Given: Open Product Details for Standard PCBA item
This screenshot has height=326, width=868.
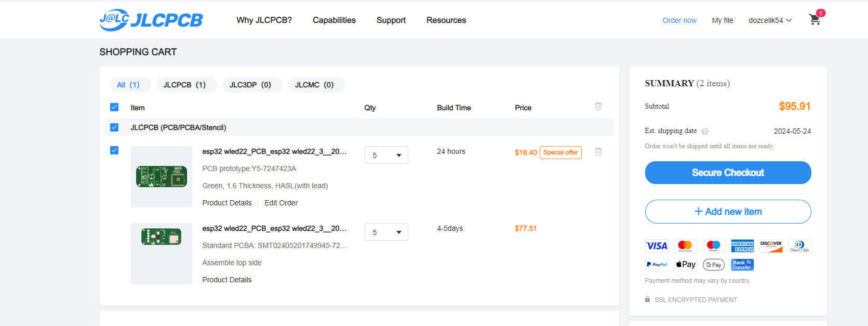Looking at the screenshot, I should (x=227, y=280).
